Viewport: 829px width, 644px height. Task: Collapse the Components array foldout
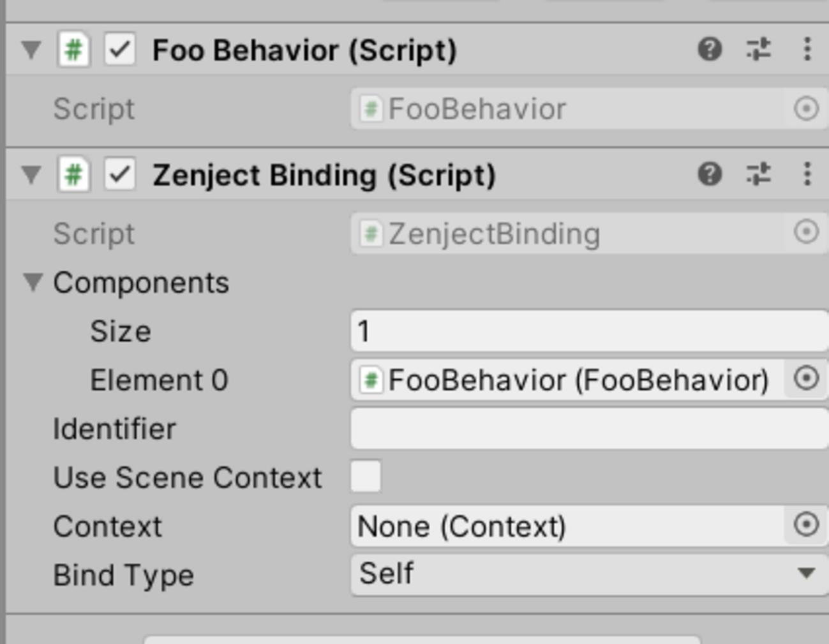tap(33, 282)
